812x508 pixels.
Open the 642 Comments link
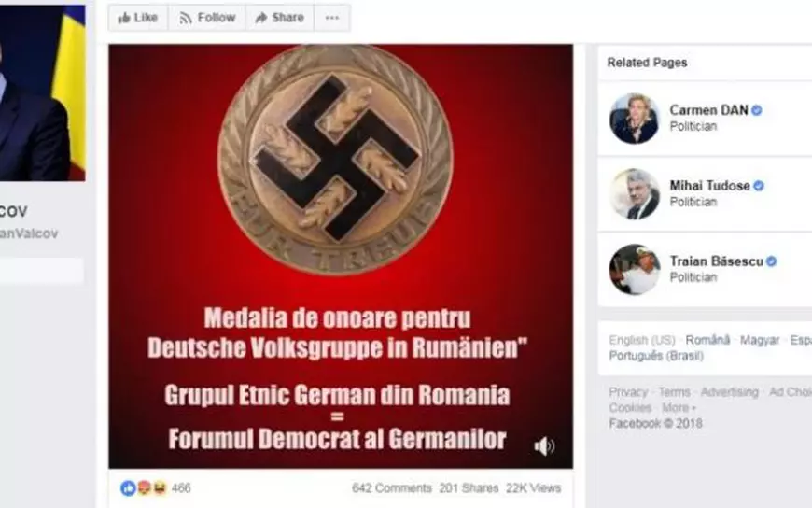tap(391, 487)
